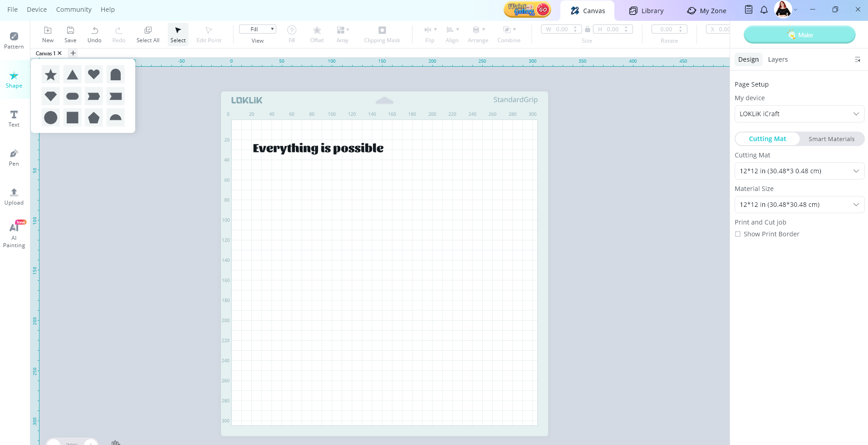
Task: Choose the pentagon shape
Action: pos(94,118)
